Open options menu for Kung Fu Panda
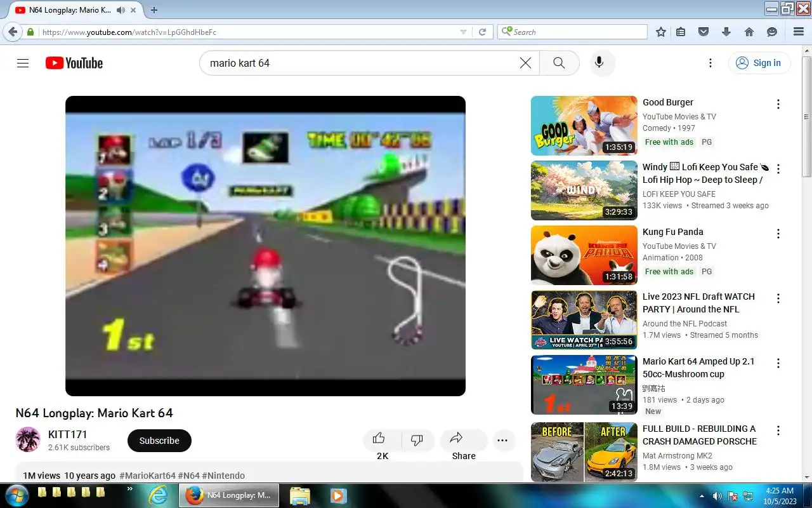 [x=778, y=234]
